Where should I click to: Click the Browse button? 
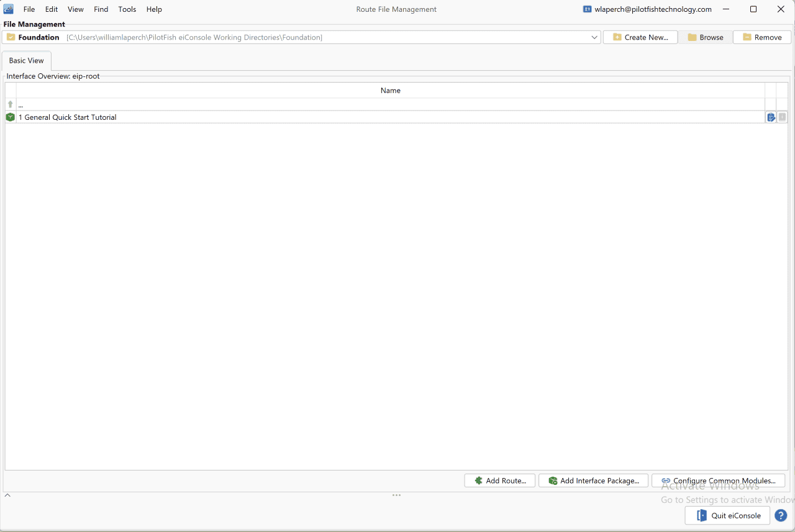click(x=705, y=37)
